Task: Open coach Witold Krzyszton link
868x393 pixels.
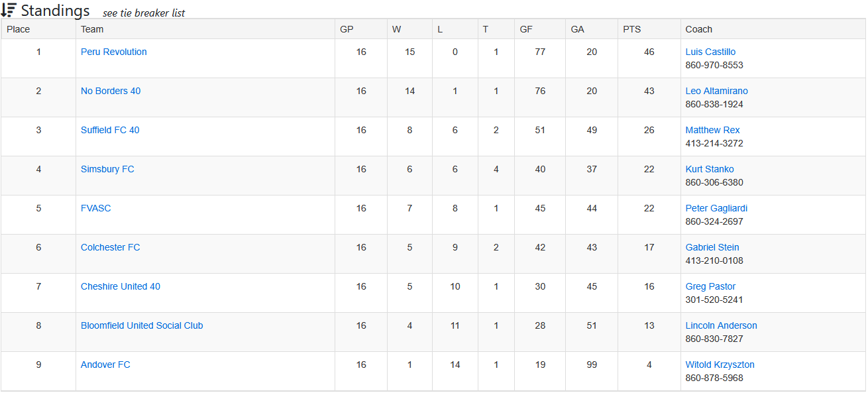Action: [720, 365]
